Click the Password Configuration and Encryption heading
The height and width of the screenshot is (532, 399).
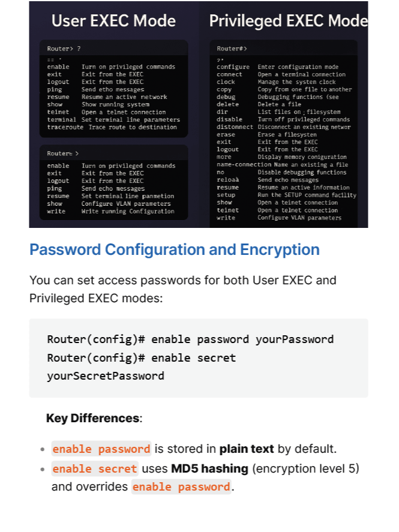click(x=175, y=250)
